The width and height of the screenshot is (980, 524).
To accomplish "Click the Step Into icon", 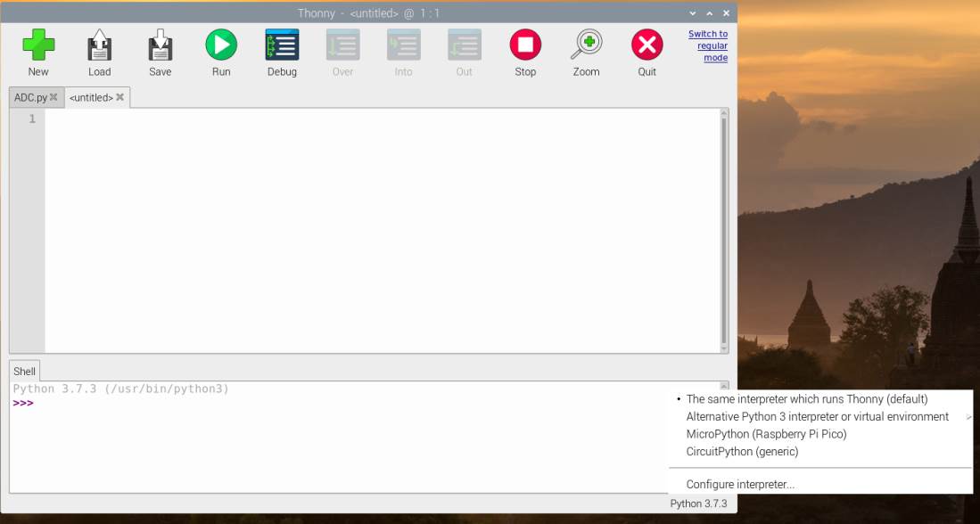I will click(403, 45).
